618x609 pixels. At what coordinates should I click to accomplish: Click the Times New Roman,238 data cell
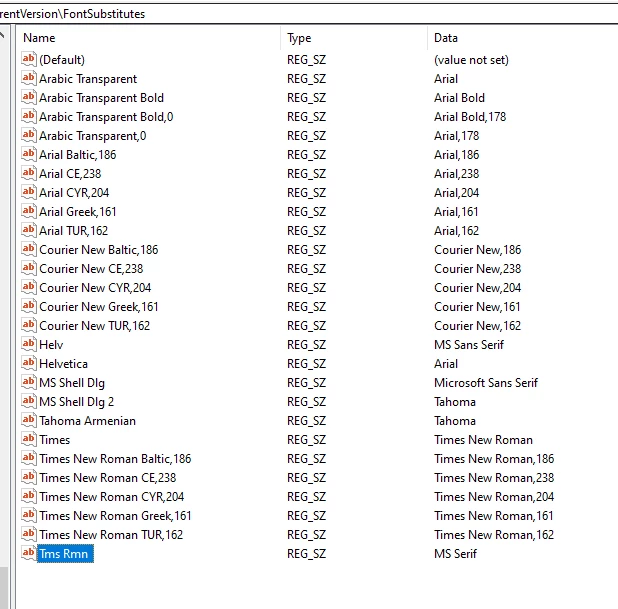[x=494, y=478]
